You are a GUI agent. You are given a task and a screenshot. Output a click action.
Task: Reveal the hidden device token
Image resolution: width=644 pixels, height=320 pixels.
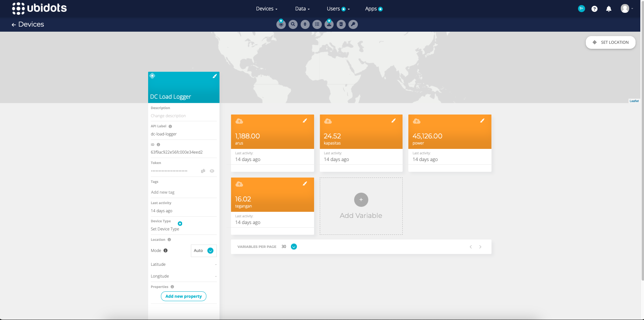click(x=212, y=171)
